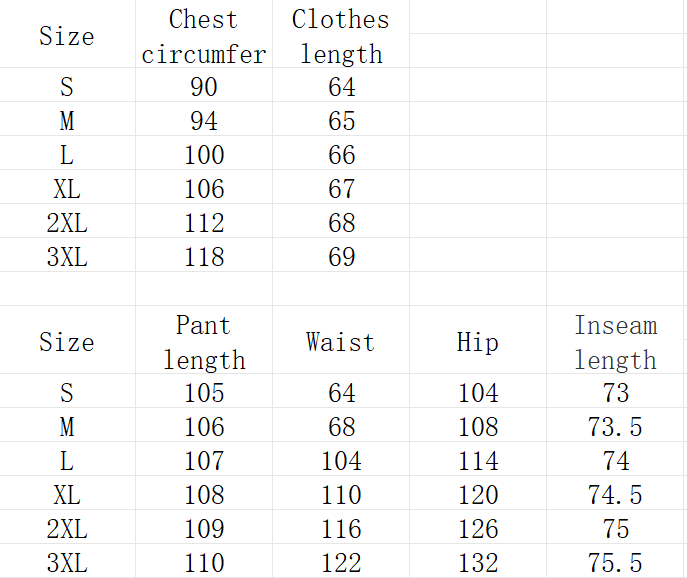The height and width of the screenshot is (578, 687).
Task: Select the Hip column header cell
Action: click(x=477, y=342)
